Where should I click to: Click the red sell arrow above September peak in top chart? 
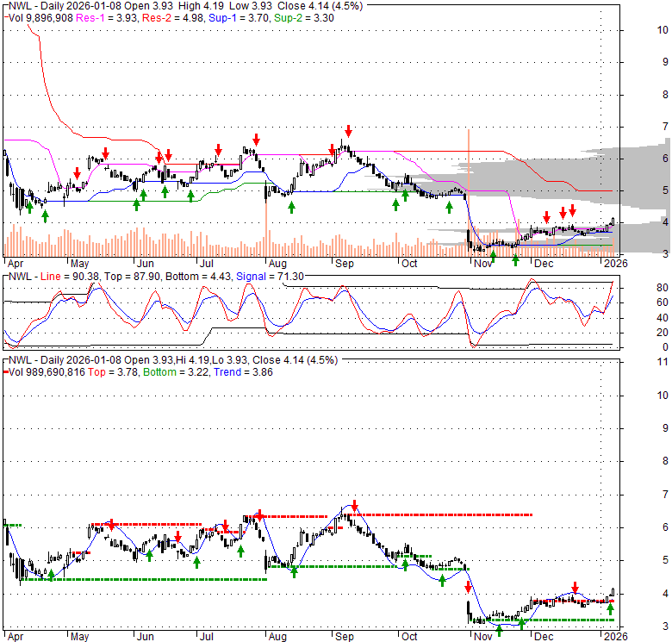(x=348, y=131)
